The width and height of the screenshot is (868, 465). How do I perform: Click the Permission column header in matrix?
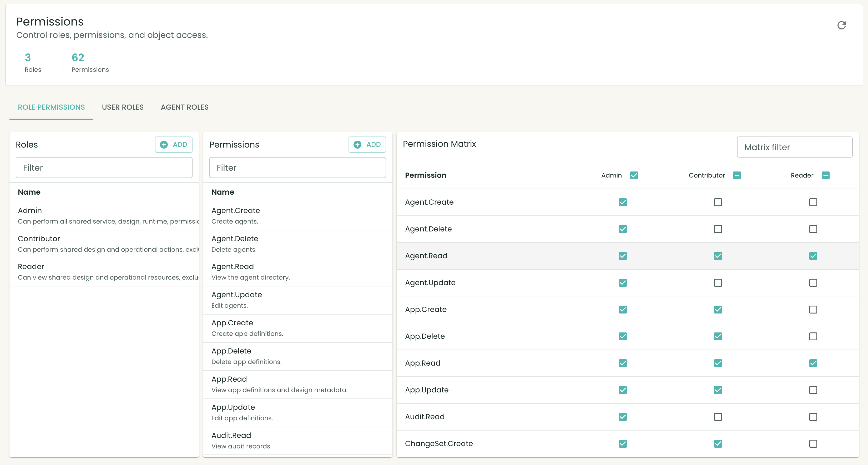coord(426,175)
